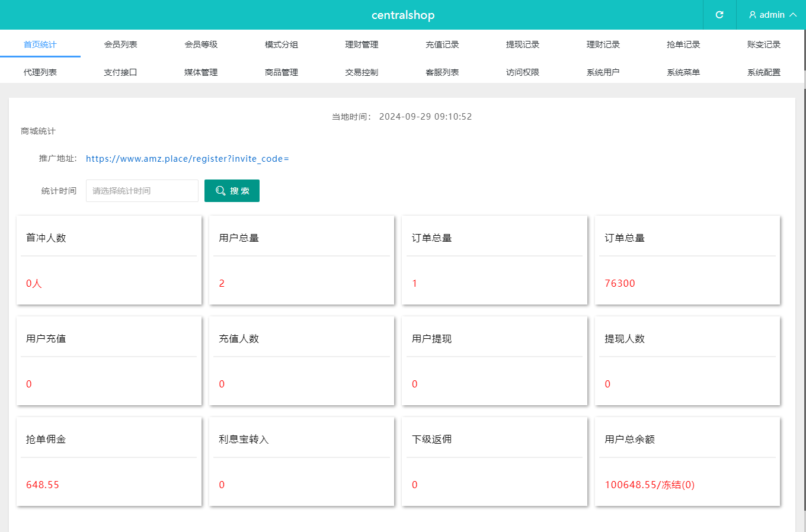Viewport: 806px width, 532px height.
Task: Open 系统配置 menu item
Action: tap(763, 72)
